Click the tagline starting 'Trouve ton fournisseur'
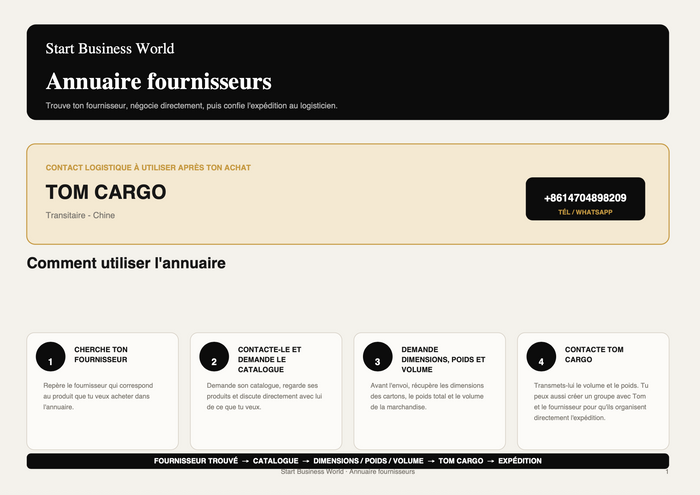 point(192,106)
